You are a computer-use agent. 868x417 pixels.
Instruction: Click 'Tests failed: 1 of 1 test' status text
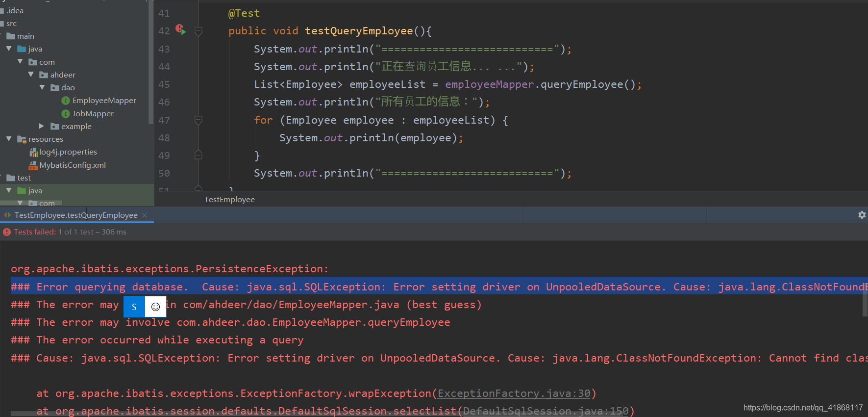(54, 232)
